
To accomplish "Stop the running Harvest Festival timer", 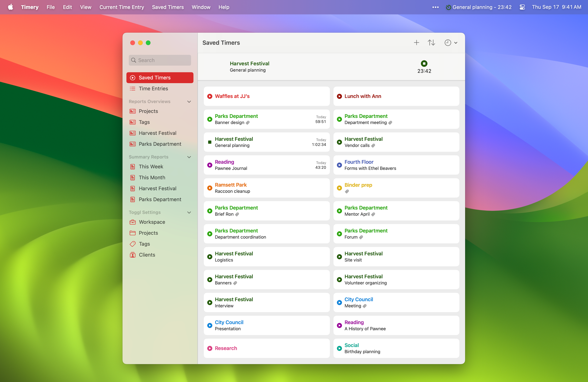I will (424, 63).
